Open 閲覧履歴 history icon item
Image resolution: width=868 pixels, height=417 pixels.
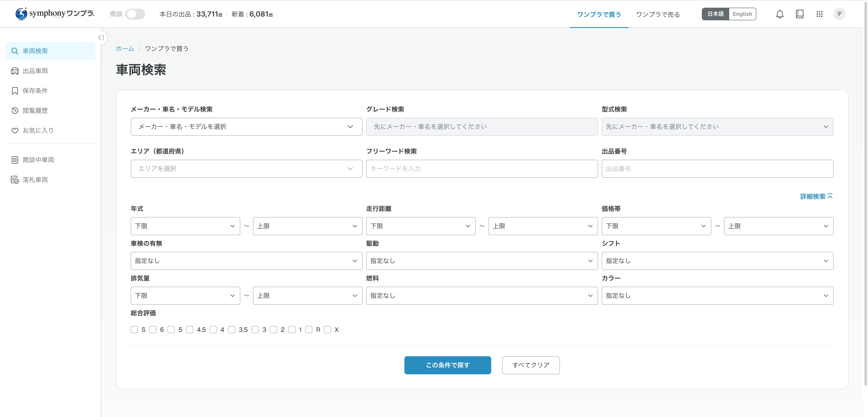pos(15,110)
